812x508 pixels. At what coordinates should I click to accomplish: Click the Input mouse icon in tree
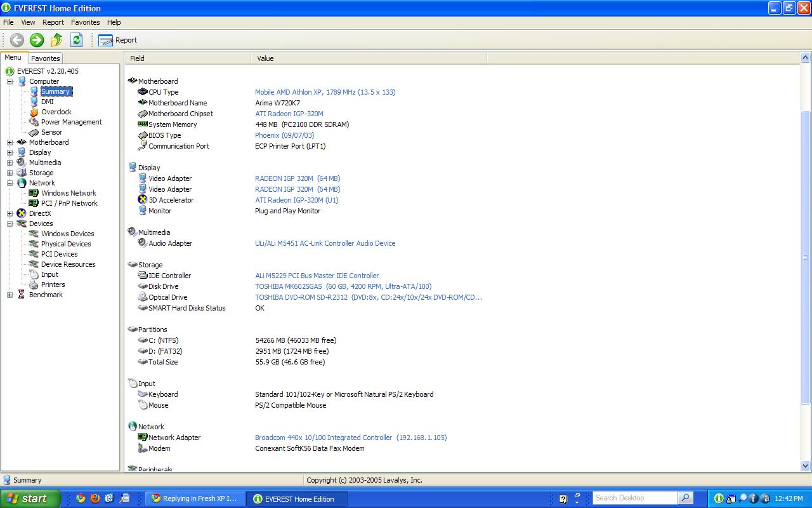point(34,274)
